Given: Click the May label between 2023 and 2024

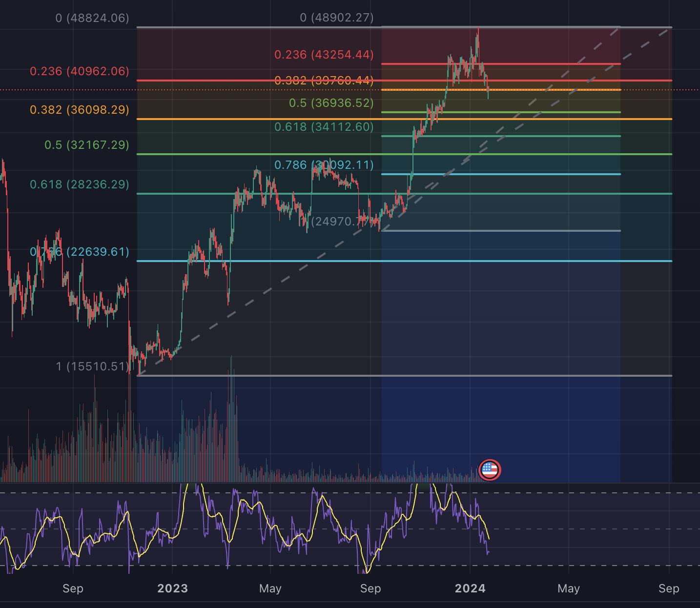Looking at the screenshot, I should pos(270,588).
